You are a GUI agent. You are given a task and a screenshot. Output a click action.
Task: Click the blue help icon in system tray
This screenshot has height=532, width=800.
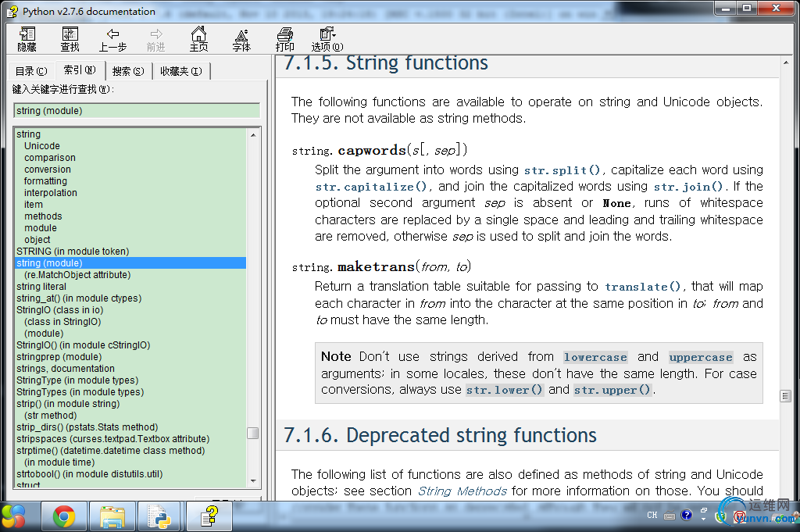point(686,515)
